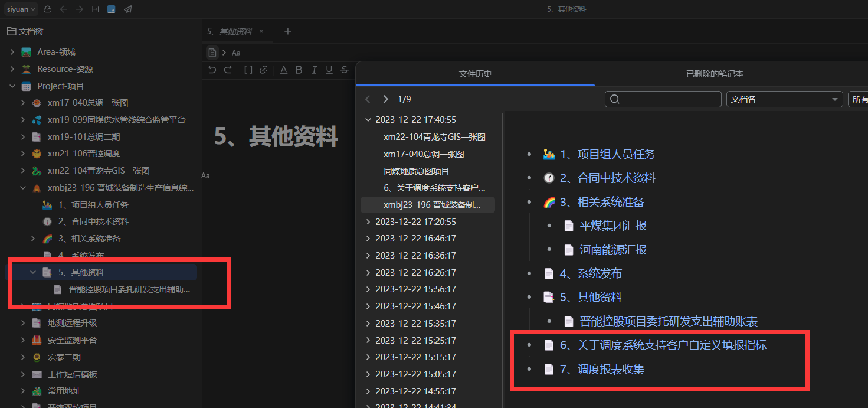Viewport: 868px width, 408px height.
Task: Open the cloud sync icon
Action: coord(48,9)
